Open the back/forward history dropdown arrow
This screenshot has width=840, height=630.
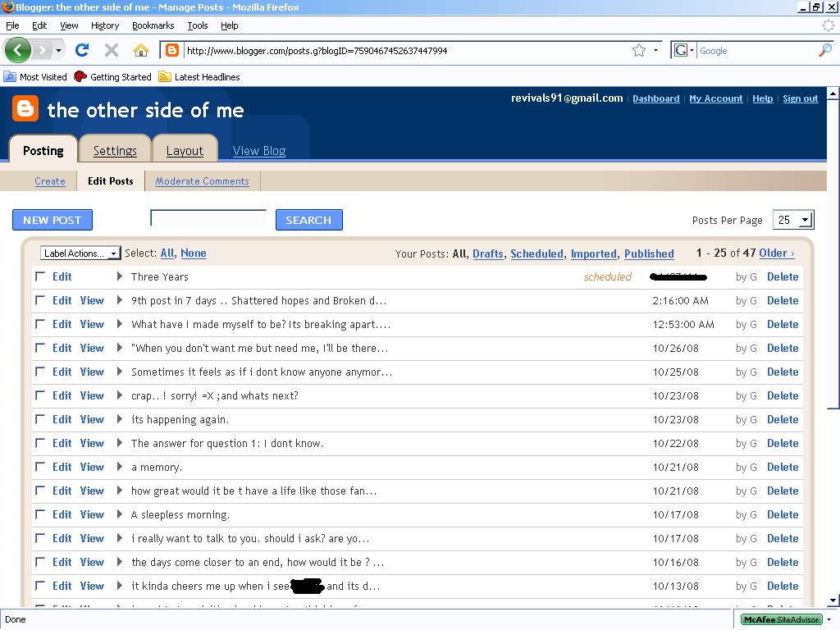tap(58, 50)
